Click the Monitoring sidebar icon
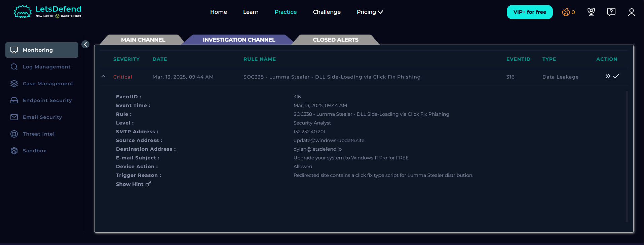This screenshot has width=644, height=245. coord(14,50)
